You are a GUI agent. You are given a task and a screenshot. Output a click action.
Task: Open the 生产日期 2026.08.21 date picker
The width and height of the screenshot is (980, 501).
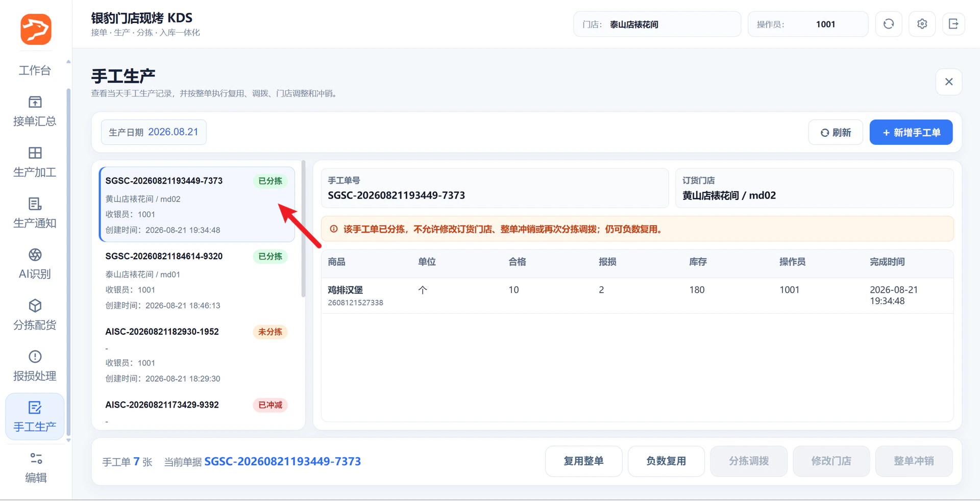[x=154, y=132]
